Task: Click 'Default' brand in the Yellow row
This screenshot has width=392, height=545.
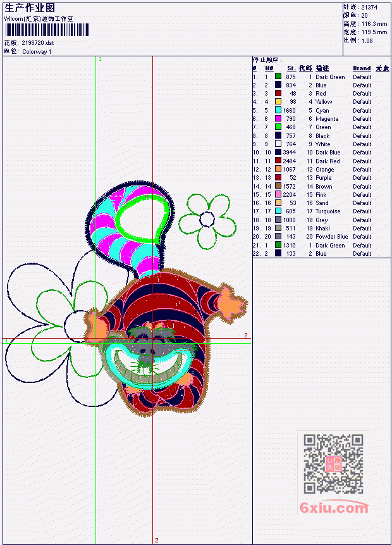Action: [x=362, y=102]
